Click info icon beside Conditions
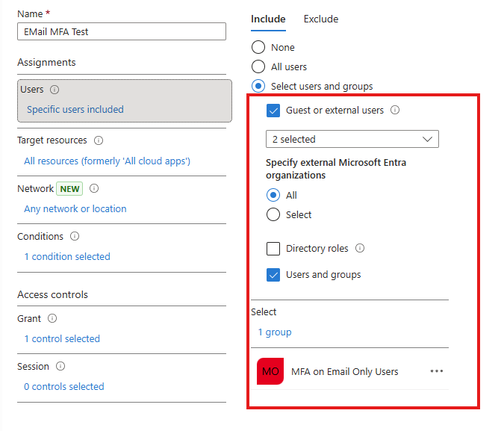The image size is (504, 431). pos(75,236)
